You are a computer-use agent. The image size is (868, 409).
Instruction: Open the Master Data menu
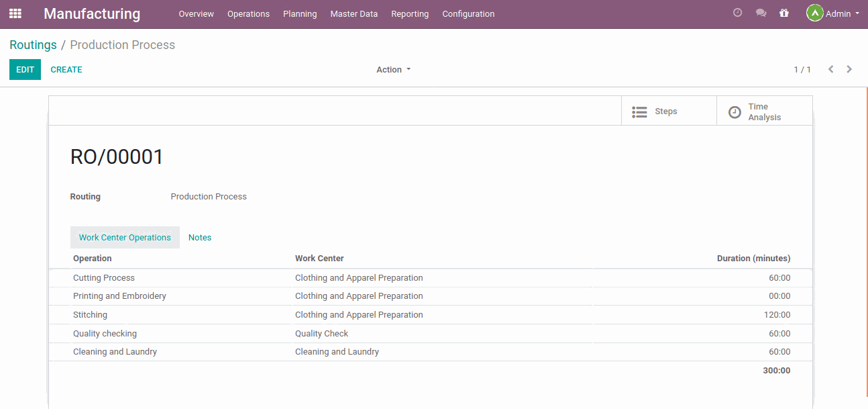[354, 14]
